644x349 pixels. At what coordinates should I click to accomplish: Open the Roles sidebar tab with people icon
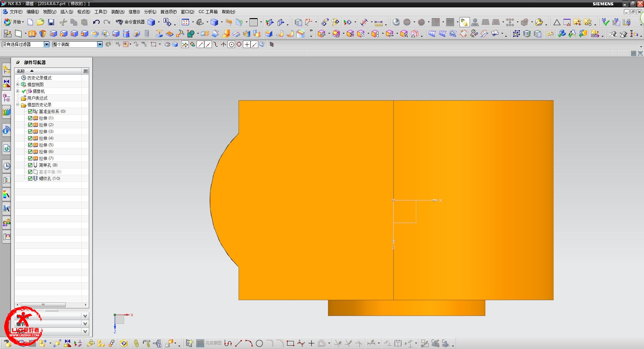click(6, 222)
